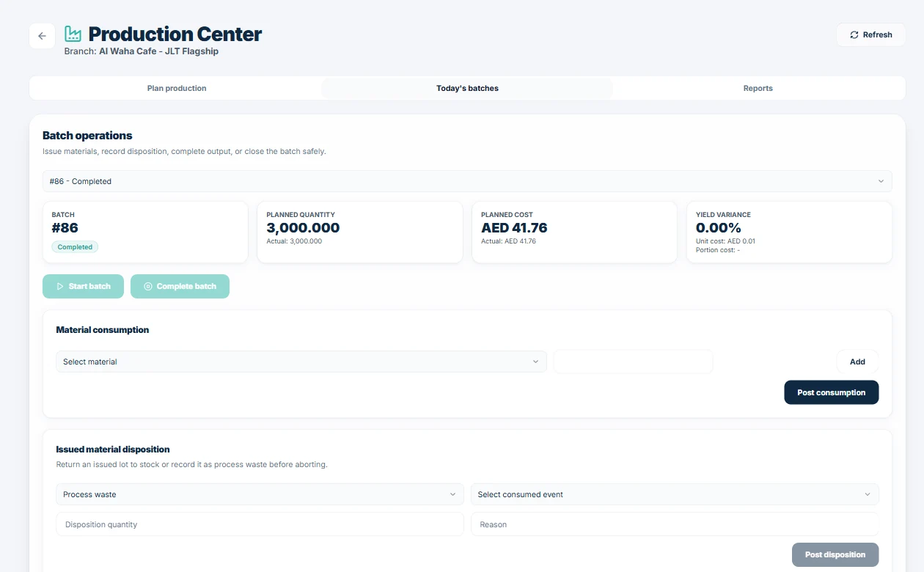Click the Reason input field
The image size is (924, 572).
coord(675,524)
